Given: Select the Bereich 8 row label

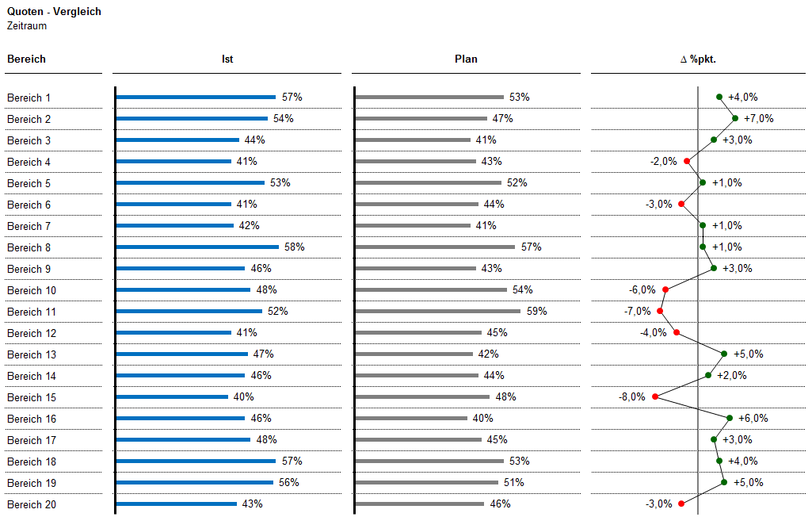Looking at the screenshot, I should pos(29,248).
